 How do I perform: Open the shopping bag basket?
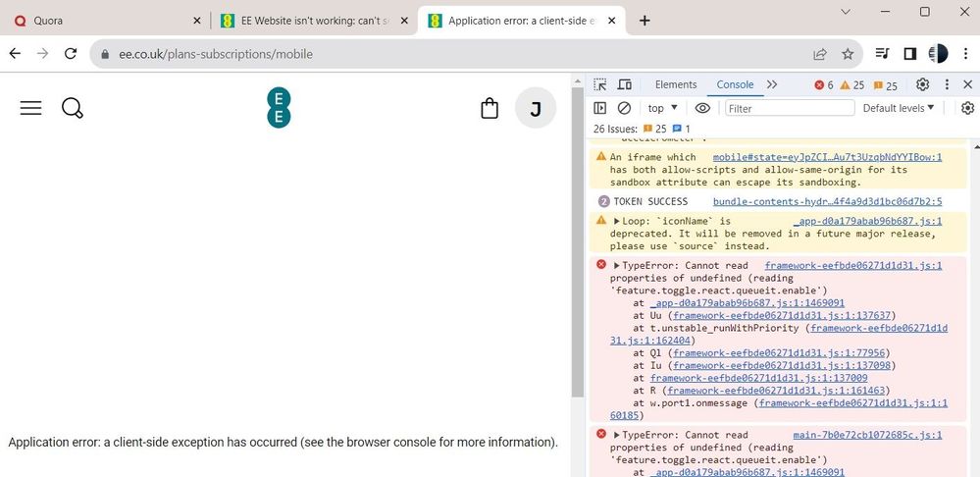pyautogui.click(x=490, y=108)
